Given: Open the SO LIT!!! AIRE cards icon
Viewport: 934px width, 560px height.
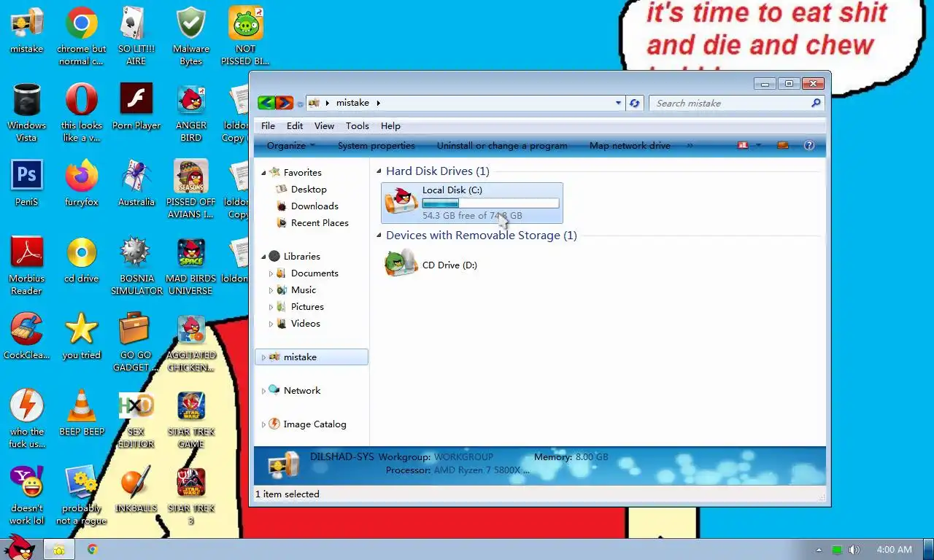Looking at the screenshot, I should (x=136, y=36).
